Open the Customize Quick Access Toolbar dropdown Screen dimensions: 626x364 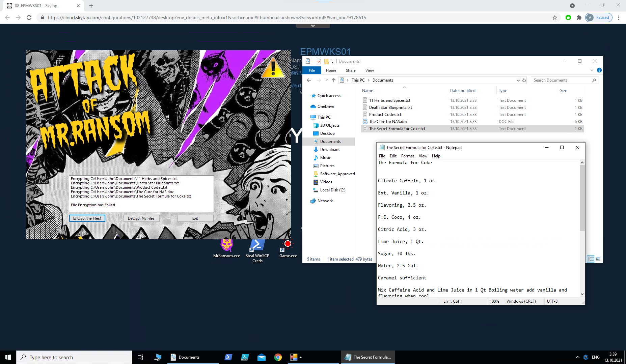(332, 62)
